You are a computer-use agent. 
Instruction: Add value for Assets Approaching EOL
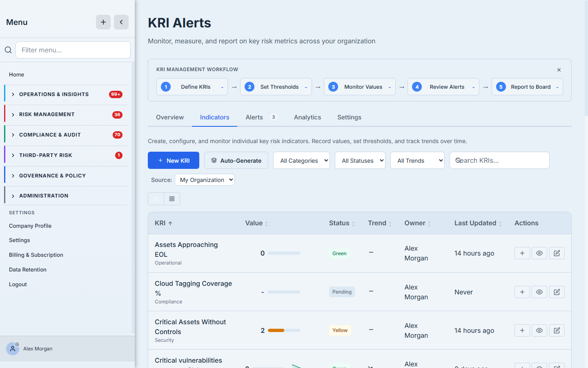pos(522,253)
